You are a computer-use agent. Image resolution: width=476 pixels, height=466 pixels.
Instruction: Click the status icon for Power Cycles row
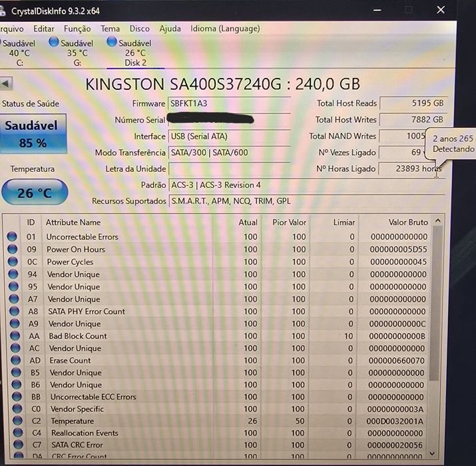(13, 262)
